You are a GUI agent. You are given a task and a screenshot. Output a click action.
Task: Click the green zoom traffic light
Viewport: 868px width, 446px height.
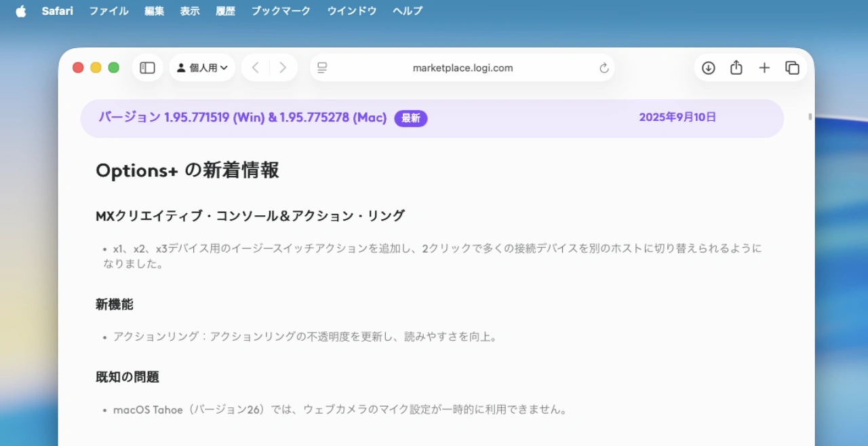point(113,67)
